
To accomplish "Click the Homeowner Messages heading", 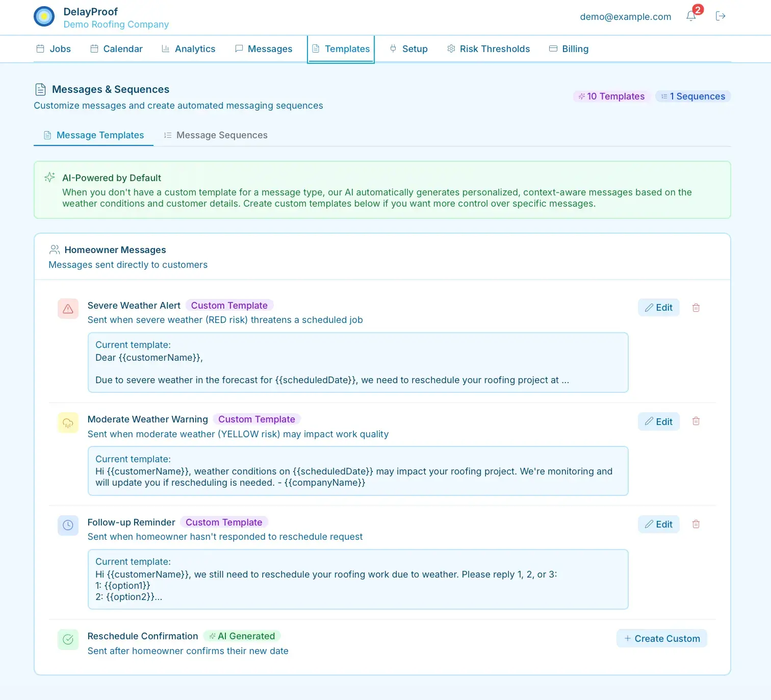I will point(115,250).
